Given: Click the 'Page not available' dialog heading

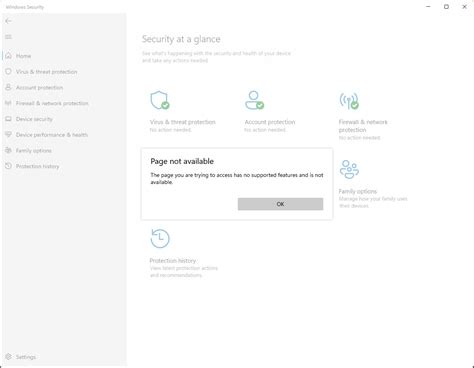Looking at the screenshot, I should tap(182, 161).
